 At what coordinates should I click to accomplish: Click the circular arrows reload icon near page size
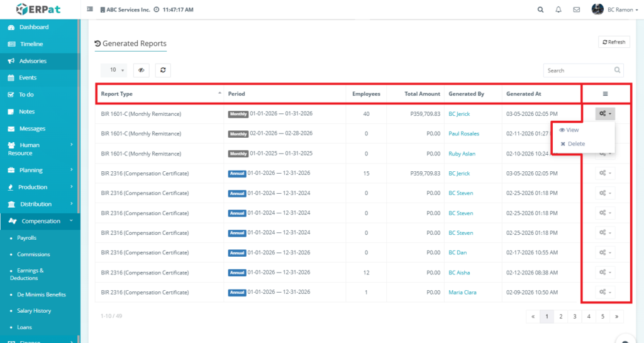point(162,70)
